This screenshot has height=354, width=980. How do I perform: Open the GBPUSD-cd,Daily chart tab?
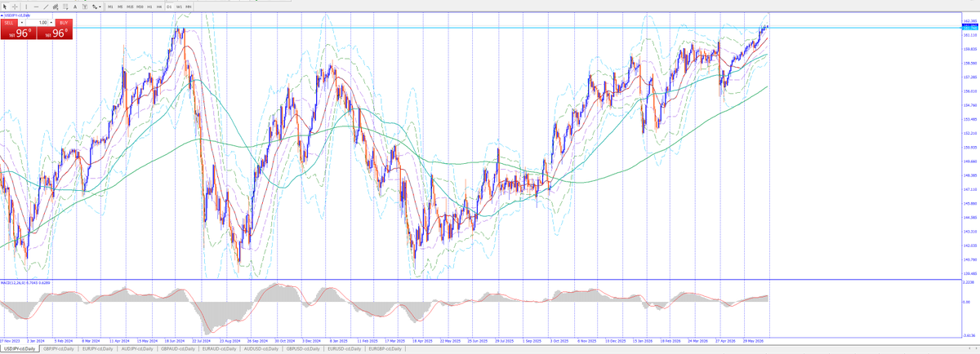[x=302, y=348]
